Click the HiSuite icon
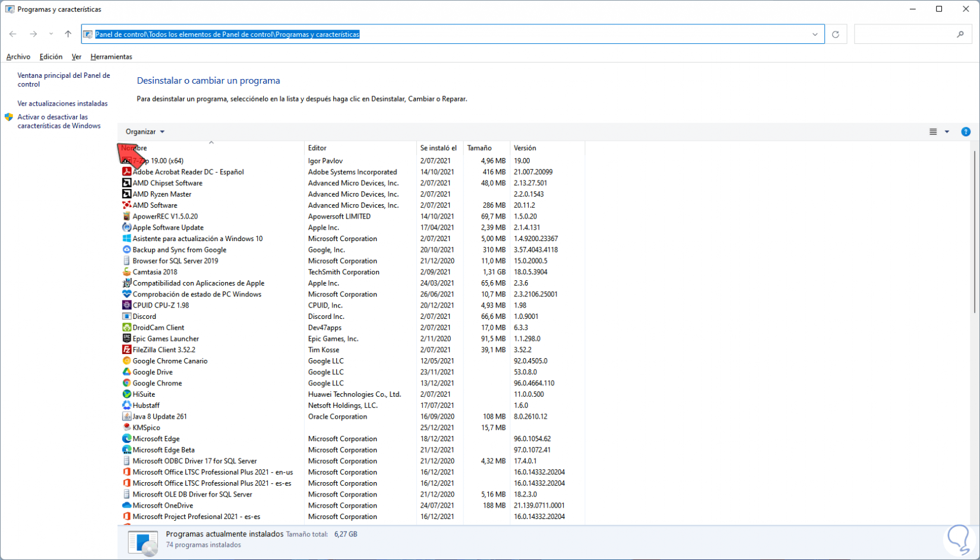The width and height of the screenshot is (980, 560). [127, 394]
